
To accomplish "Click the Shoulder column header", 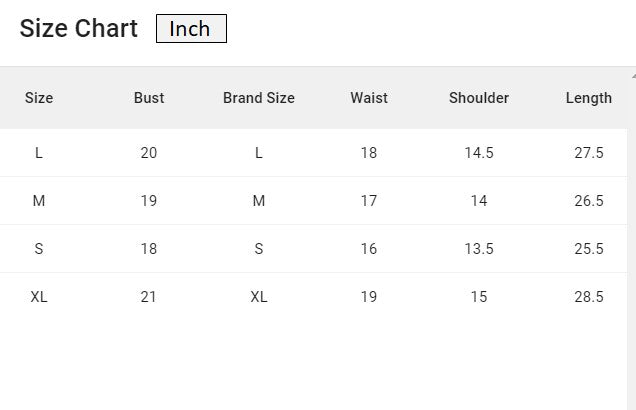I will (x=479, y=98).
